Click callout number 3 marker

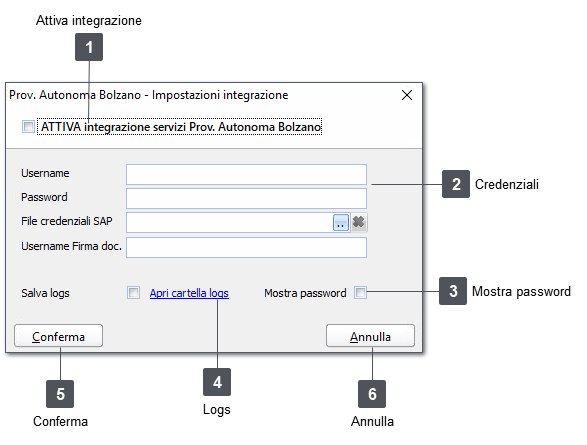pyautogui.click(x=453, y=291)
